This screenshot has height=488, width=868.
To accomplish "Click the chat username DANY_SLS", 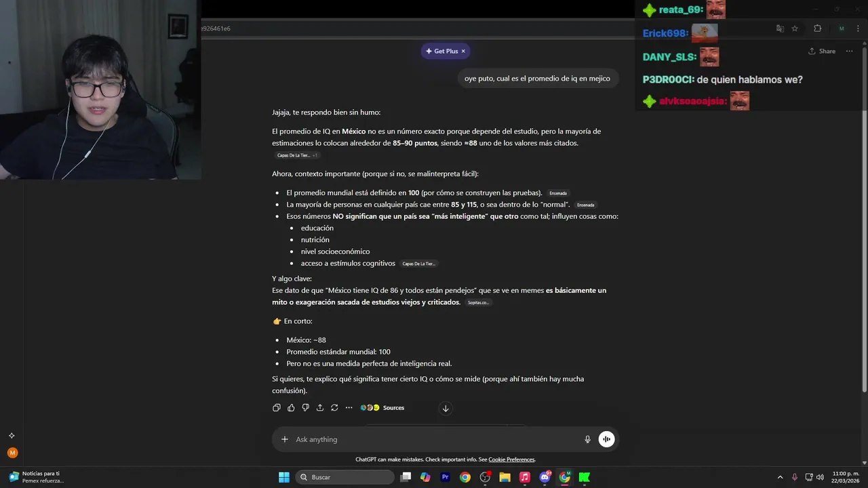I will click(669, 57).
